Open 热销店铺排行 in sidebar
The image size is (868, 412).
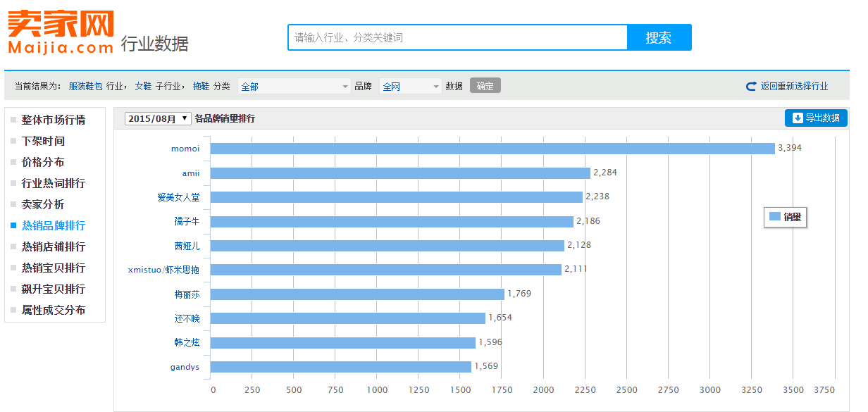tap(54, 246)
